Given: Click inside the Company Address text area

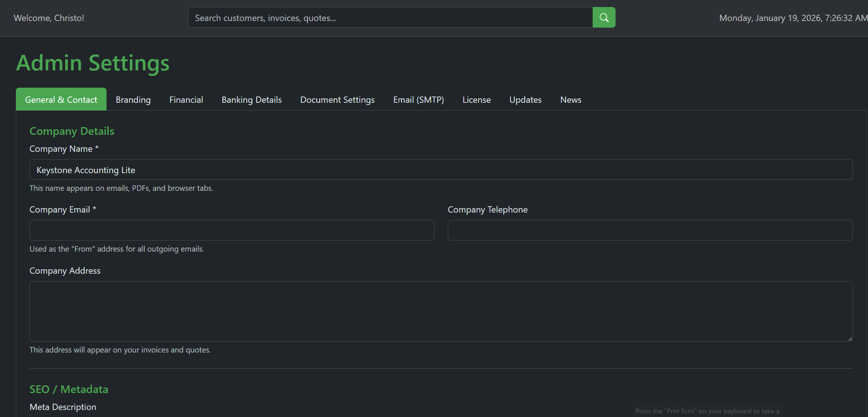Looking at the screenshot, I should click(x=441, y=311).
